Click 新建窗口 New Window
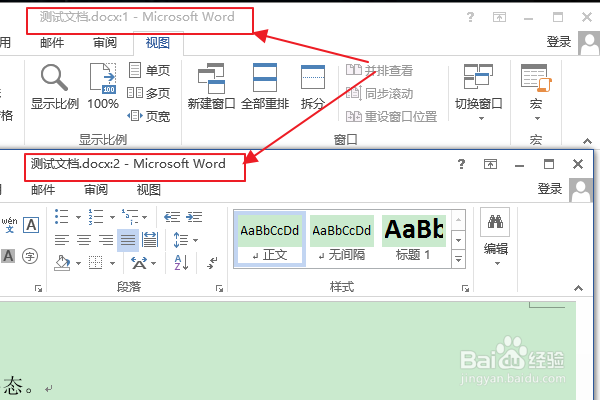The height and width of the screenshot is (400, 600). coord(211,87)
